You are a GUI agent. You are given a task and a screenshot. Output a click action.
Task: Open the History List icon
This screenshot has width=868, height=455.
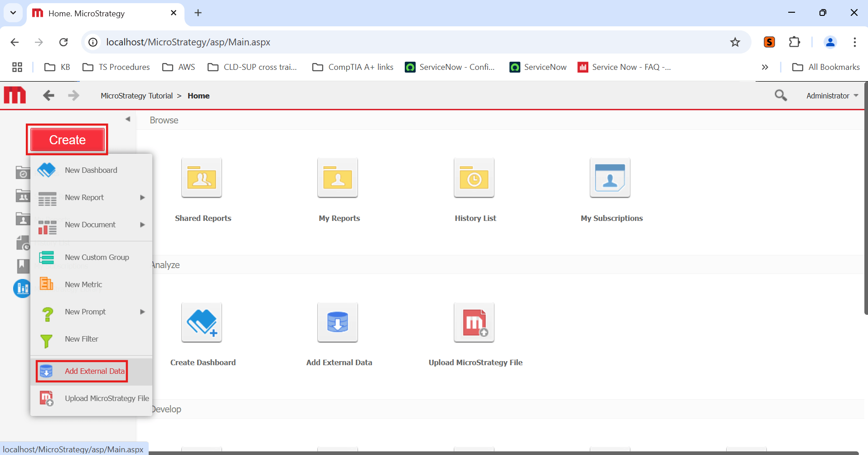click(x=474, y=178)
